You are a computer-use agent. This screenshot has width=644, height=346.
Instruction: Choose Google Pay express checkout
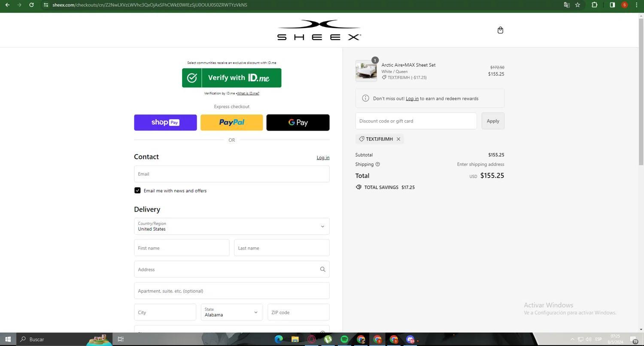[298, 122]
